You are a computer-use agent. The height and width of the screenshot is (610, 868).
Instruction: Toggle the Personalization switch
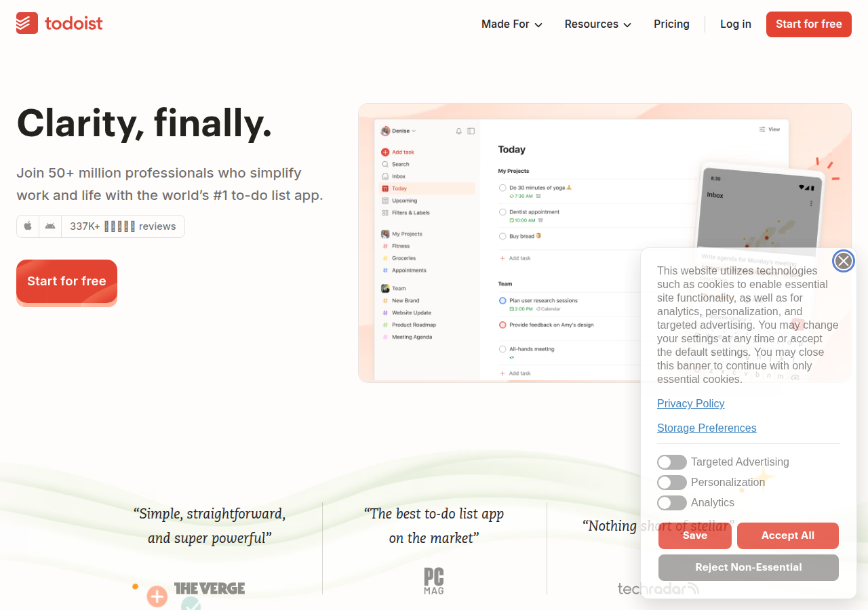[672, 483]
